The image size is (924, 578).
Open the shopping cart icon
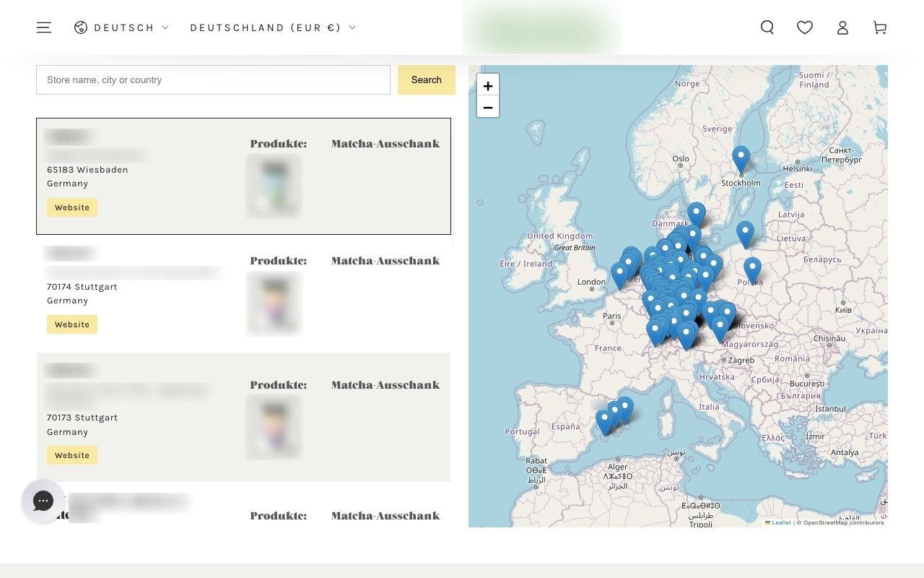[x=880, y=27]
